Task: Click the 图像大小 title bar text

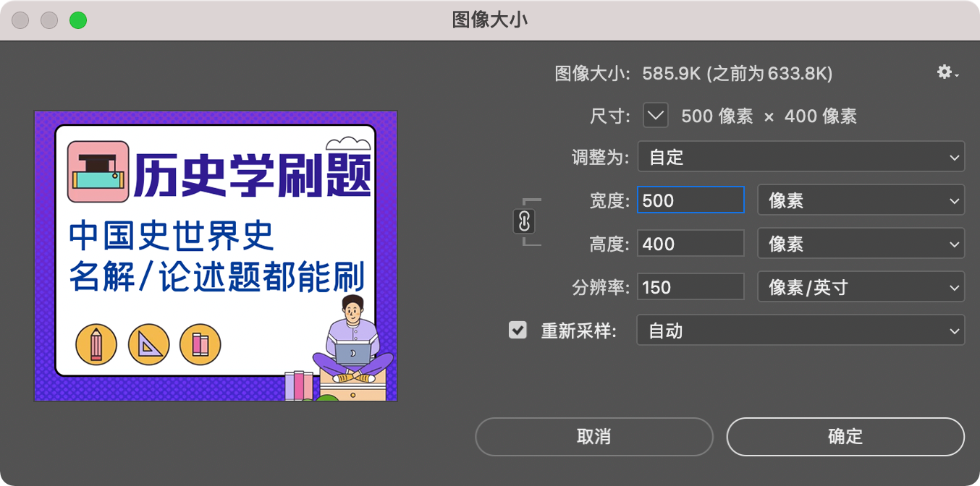Action: [490, 20]
